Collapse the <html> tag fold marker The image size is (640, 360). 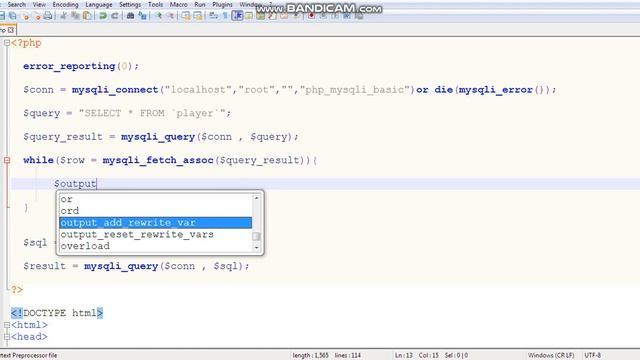(x=7, y=325)
